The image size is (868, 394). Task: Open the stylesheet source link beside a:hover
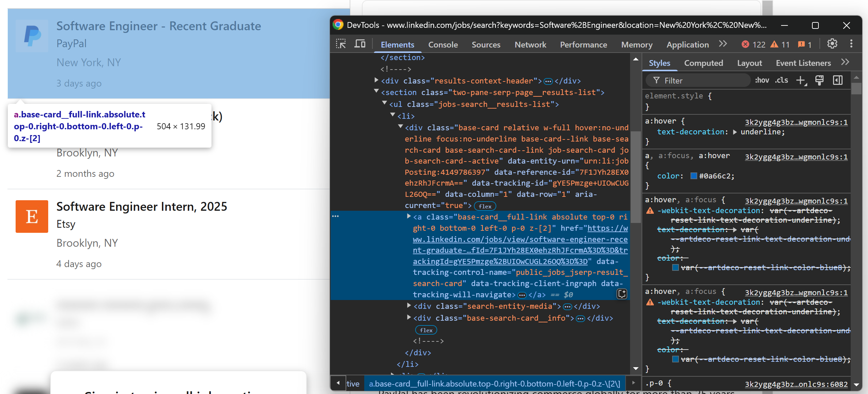(796, 122)
